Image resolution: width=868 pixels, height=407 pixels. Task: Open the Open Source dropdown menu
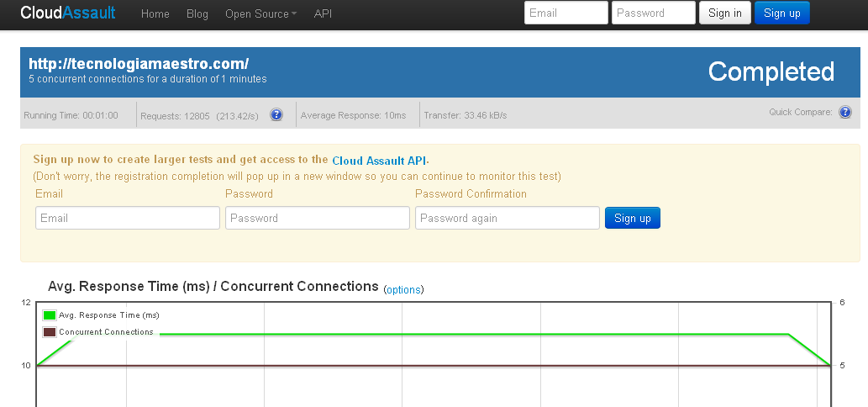pyautogui.click(x=260, y=13)
